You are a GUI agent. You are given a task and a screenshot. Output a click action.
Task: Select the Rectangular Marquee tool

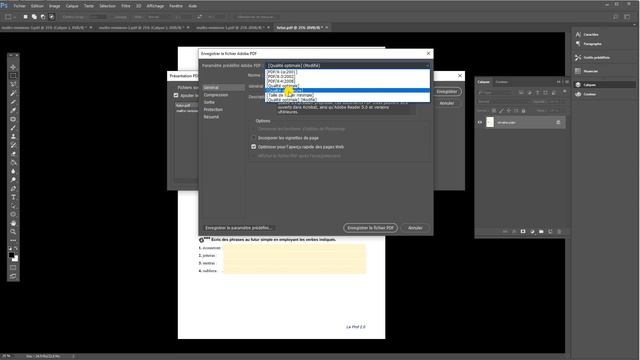[x=13, y=76]
